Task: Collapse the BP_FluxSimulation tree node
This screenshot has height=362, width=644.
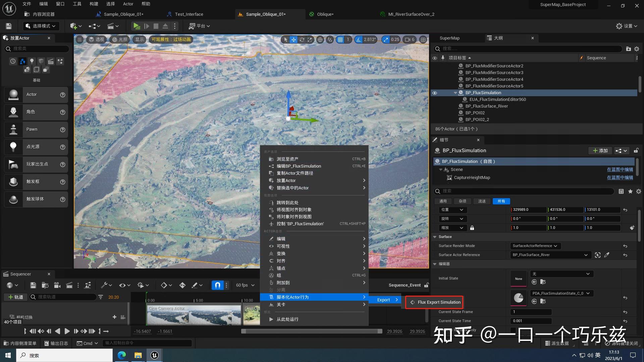Action: click(455, 93)
